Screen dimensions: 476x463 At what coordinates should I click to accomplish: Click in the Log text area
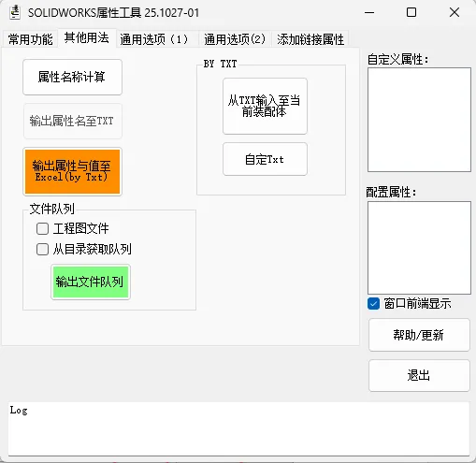[x=238, y=428]
